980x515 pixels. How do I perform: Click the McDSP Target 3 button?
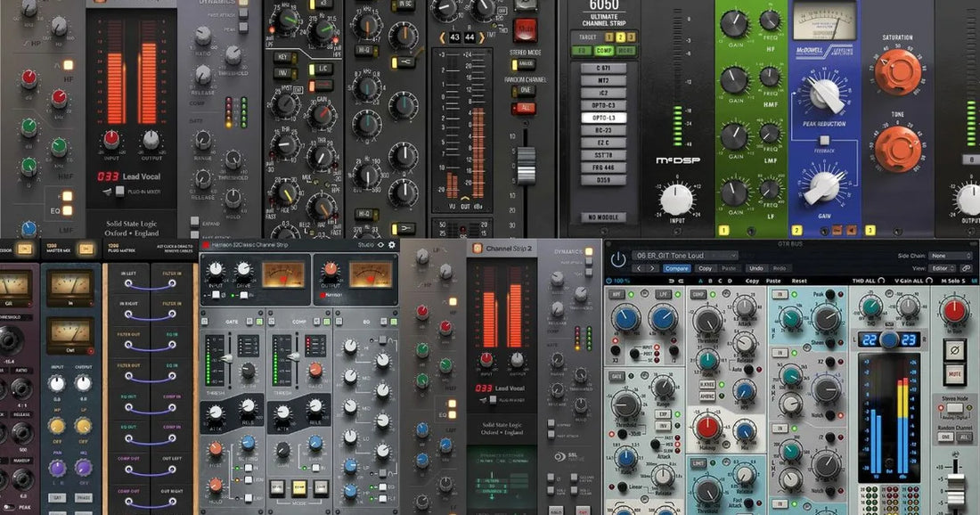(632, 37)
